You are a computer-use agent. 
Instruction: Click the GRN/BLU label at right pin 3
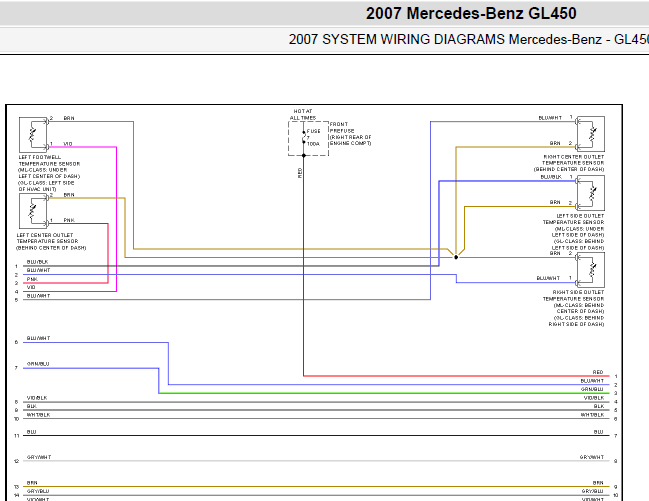point(592,389)
